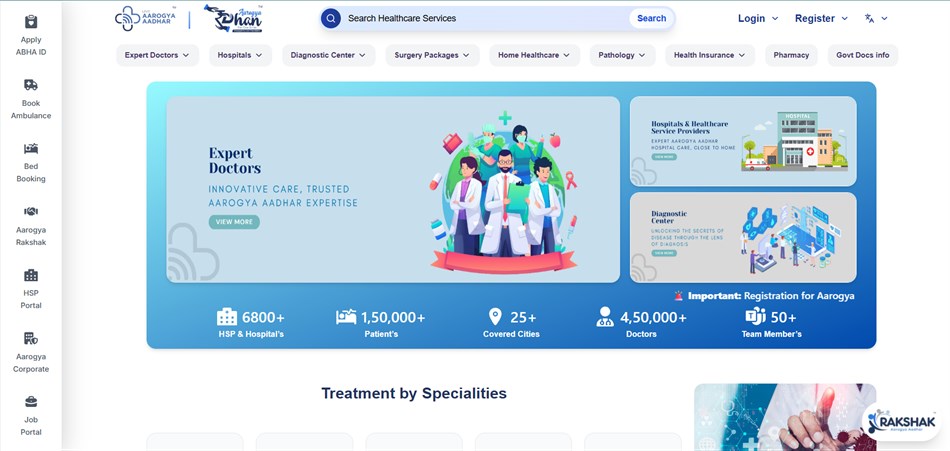This screenshot has height=451, width=950.
Task: Expand the Login dropdown
Action: [x=758, y=18]
